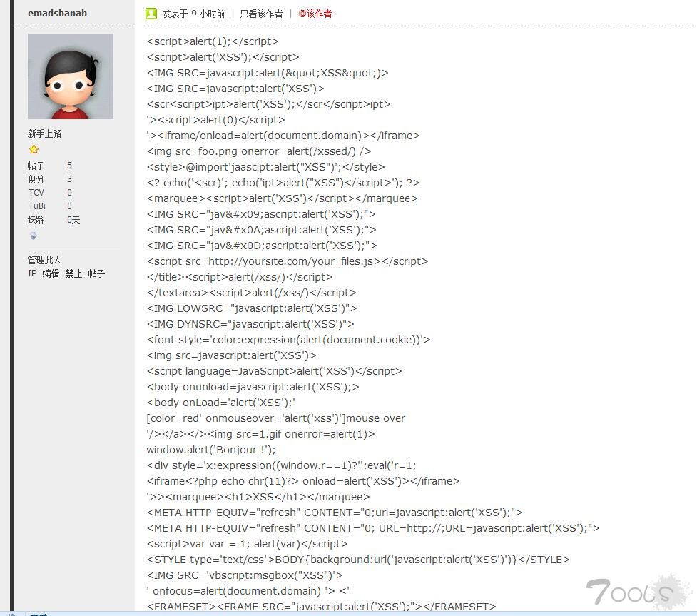Open the emadshanab username link
This screenshot has height=616, width=697.
[x=57, y=14]
